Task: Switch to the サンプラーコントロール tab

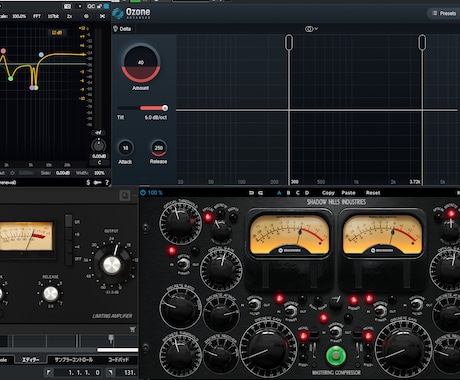Action: point(74,360)
